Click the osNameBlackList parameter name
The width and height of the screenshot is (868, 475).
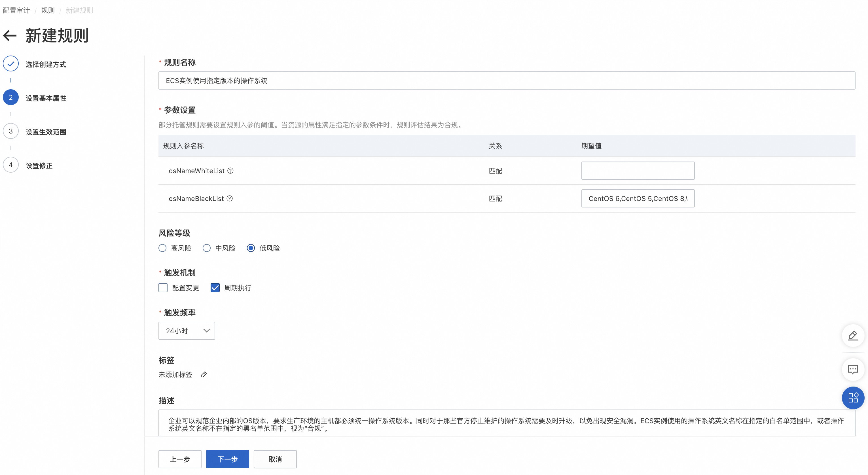point(196,198)
